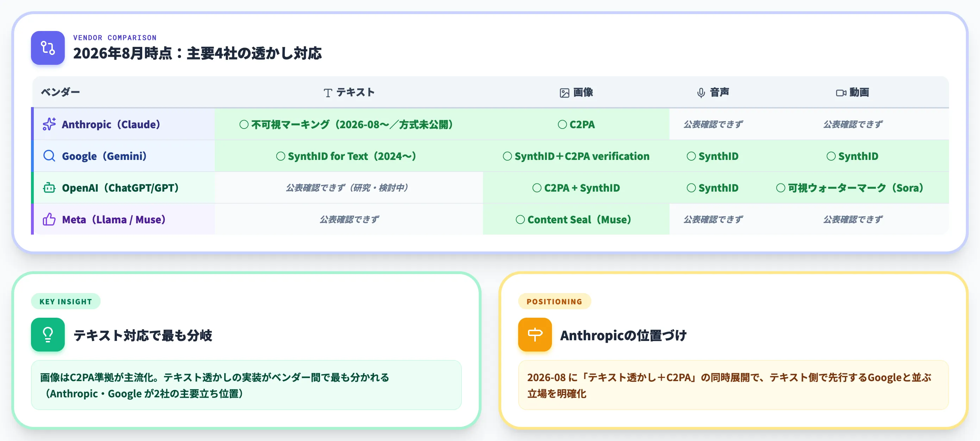Image resolution: width=980 pixels, height=441 pixels.
Task: Click the 可視ウォーターマーク (Sora) cell
Action: pyautogui.click(x=853, y=188)
